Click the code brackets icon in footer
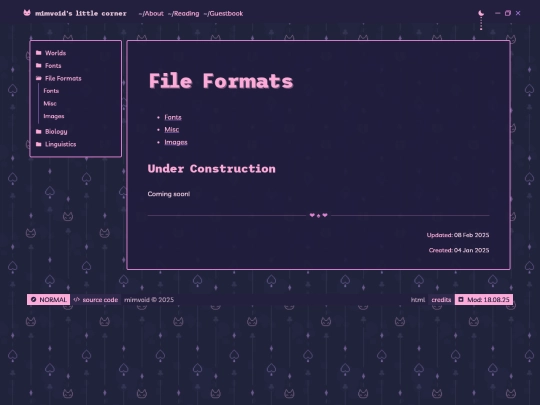This screenshot has height=405, width=540. point(77,300)
